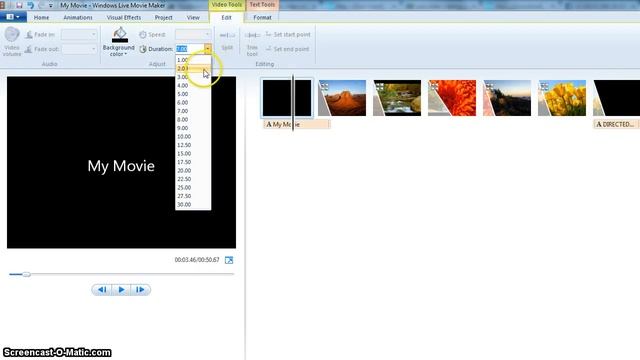The image size is (640, 360).
Task: Select 9.00 in the duration list
Action: click(193, 128)
